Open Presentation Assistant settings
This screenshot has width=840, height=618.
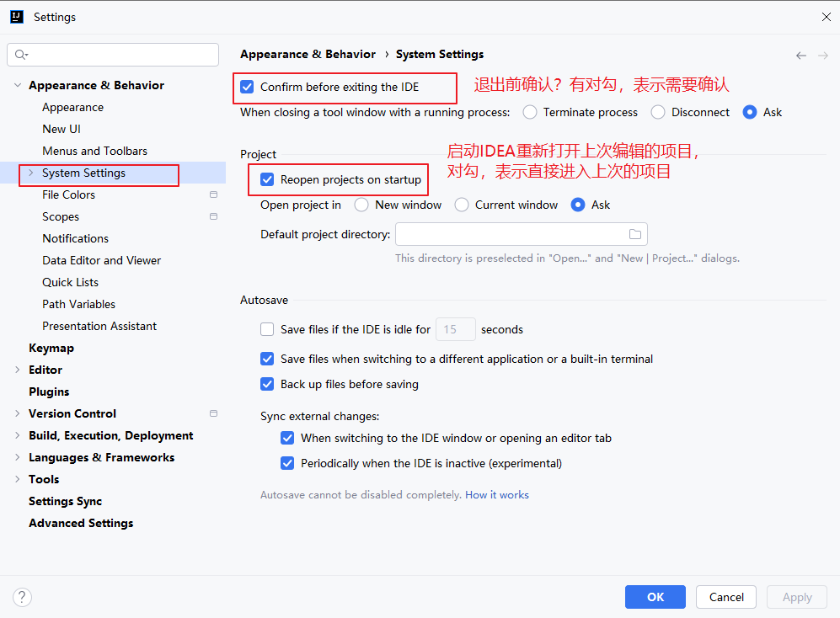pyautogui.click(x=99, y=326)
